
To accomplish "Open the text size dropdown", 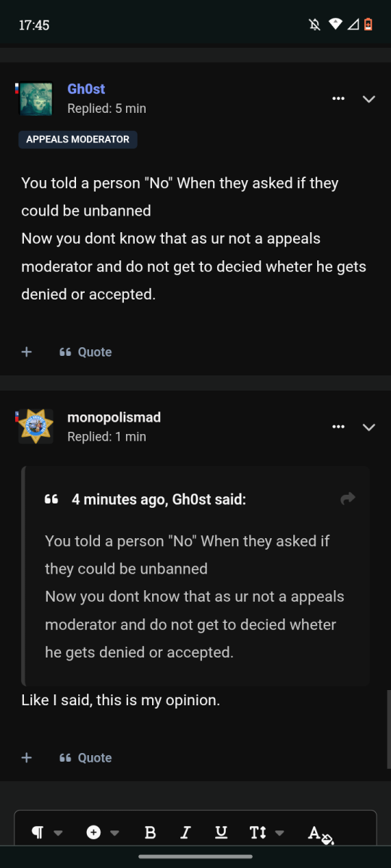I will click(266, 833).
